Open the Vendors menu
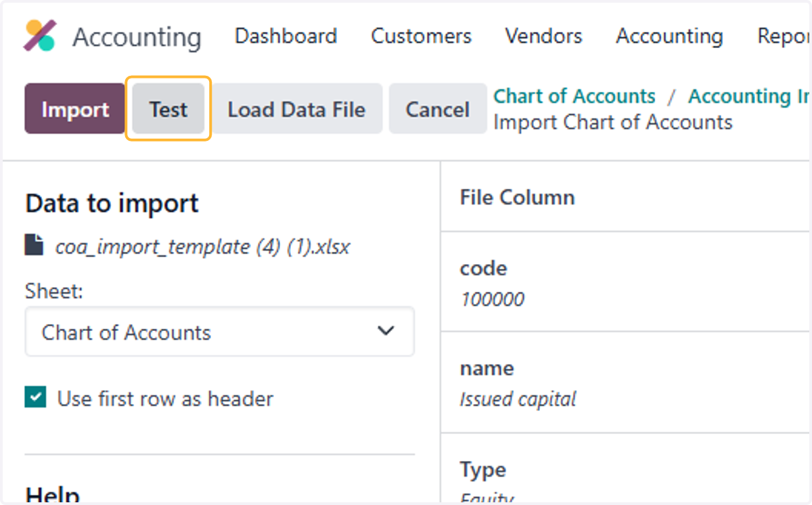812x505 pixels. click(x=543, y=36)
